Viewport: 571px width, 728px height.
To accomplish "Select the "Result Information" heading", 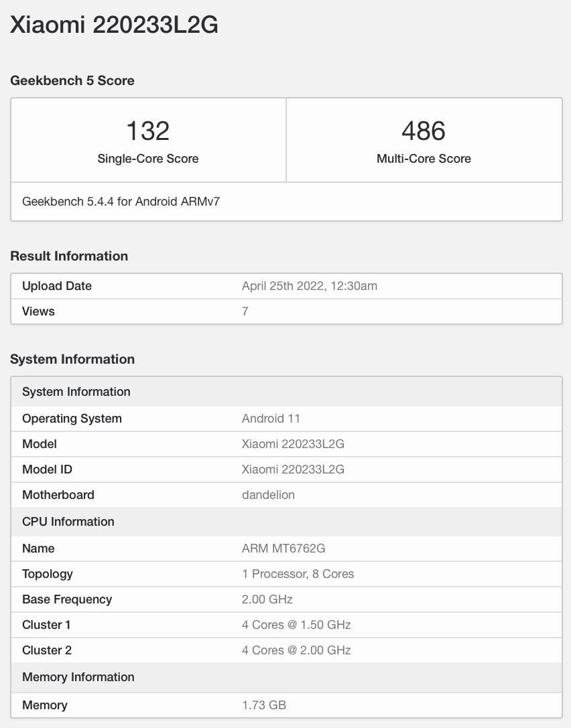I will pyautogui.click(x=69, y=256).
